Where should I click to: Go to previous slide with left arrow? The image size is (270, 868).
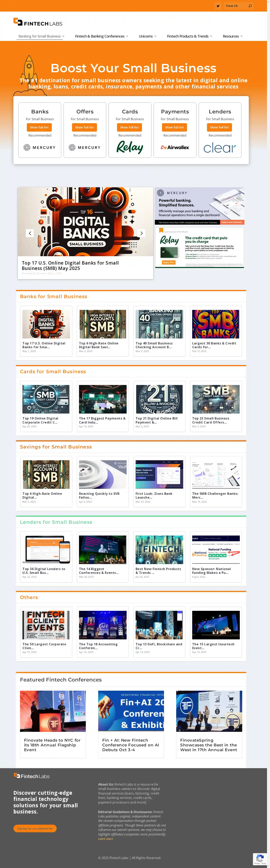click(x=30, y=233)
